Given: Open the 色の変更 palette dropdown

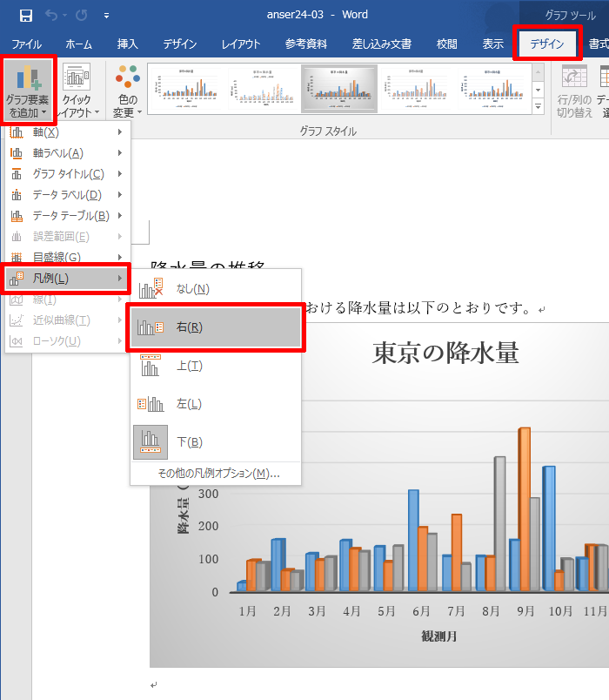Looking at the screenshot, I should tap(128, 91).
